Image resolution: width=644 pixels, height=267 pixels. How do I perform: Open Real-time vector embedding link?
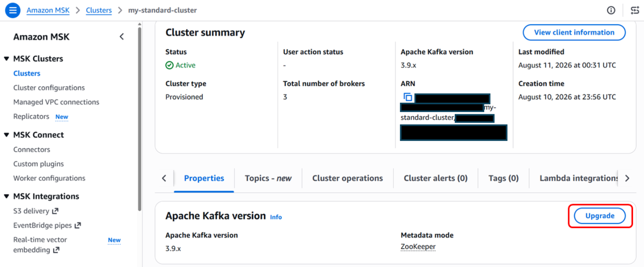pyautogui.click(x=40, y=245)
